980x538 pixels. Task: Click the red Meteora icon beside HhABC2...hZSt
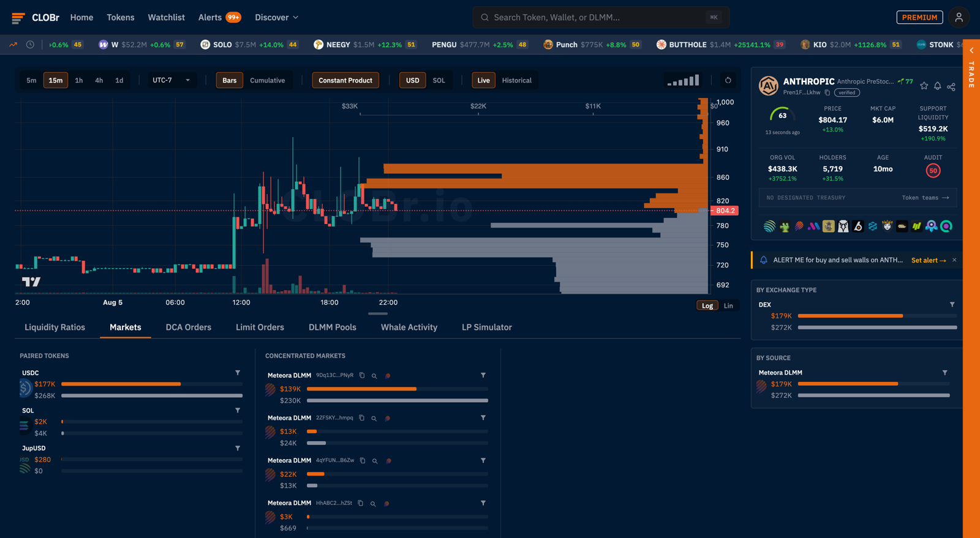pos(386,504)
